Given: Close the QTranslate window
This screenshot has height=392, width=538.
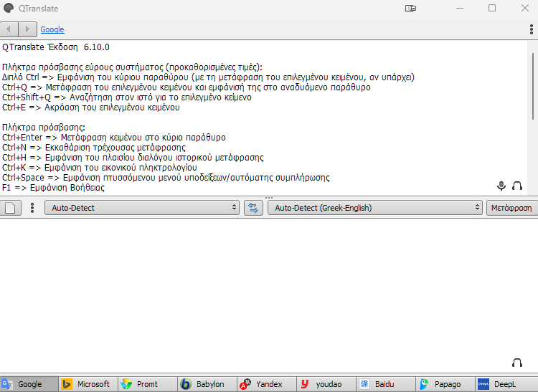Looking at the screenshot, I should (525, 8).
